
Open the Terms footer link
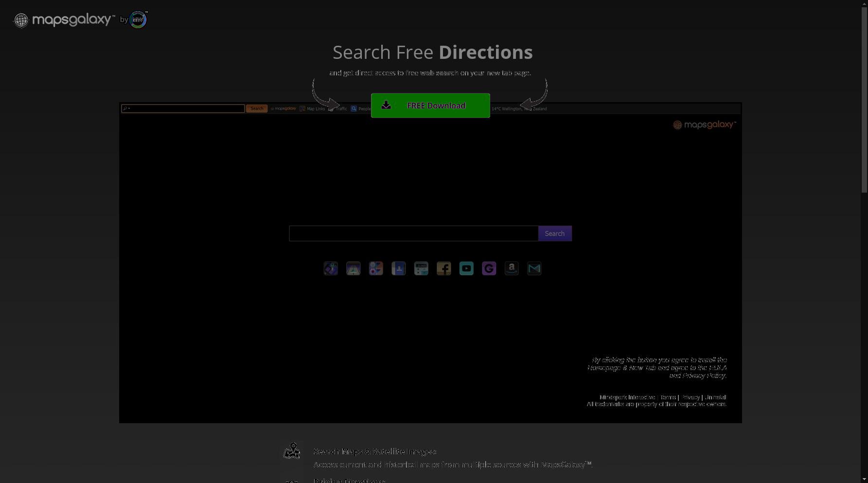point(668,397)
